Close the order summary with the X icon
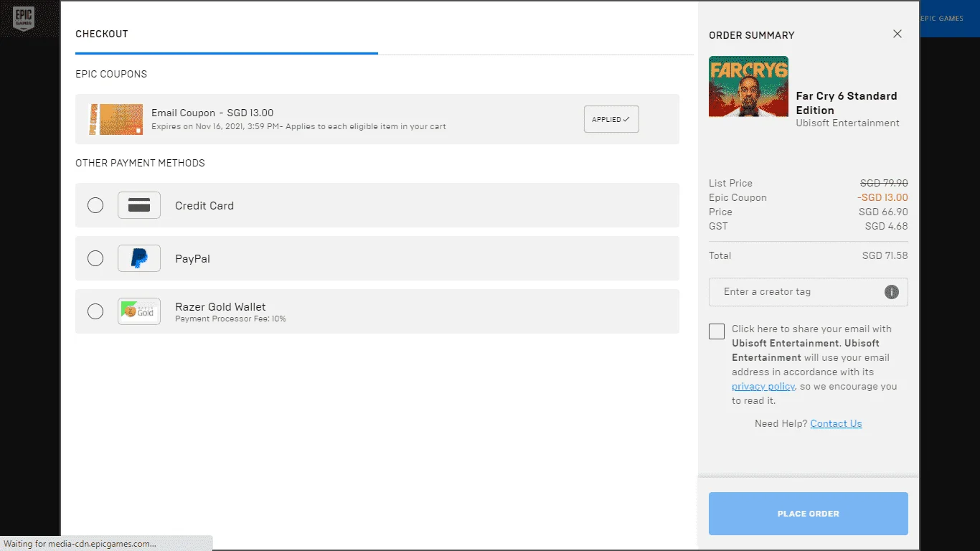Screen dimensions: 980x551 point(897,34)
